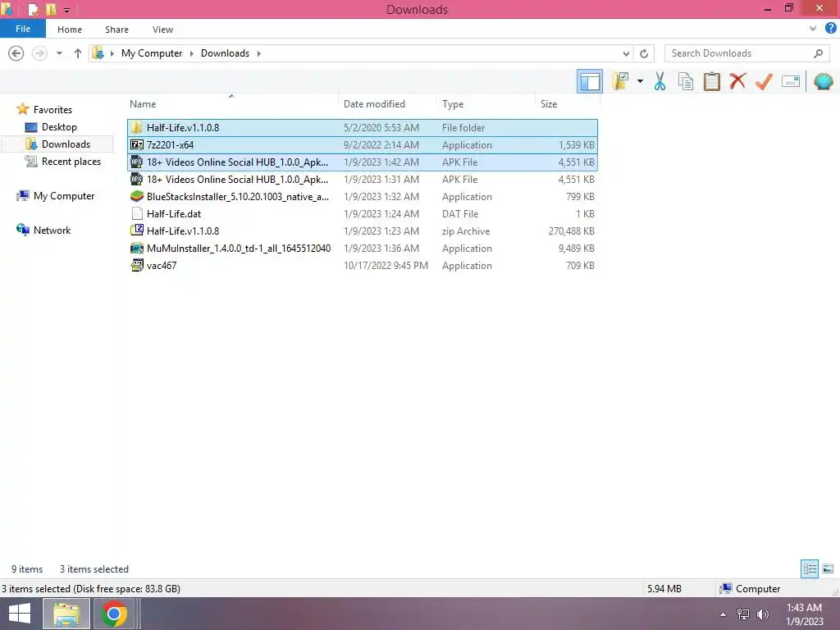Select Desktop in the navigation pane
This screenshot has width=840, height=630.
coord(59,127)
